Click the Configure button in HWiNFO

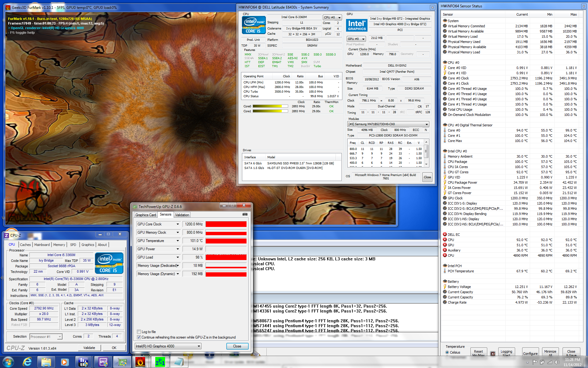pyautogui.click(x=530, y=353)
